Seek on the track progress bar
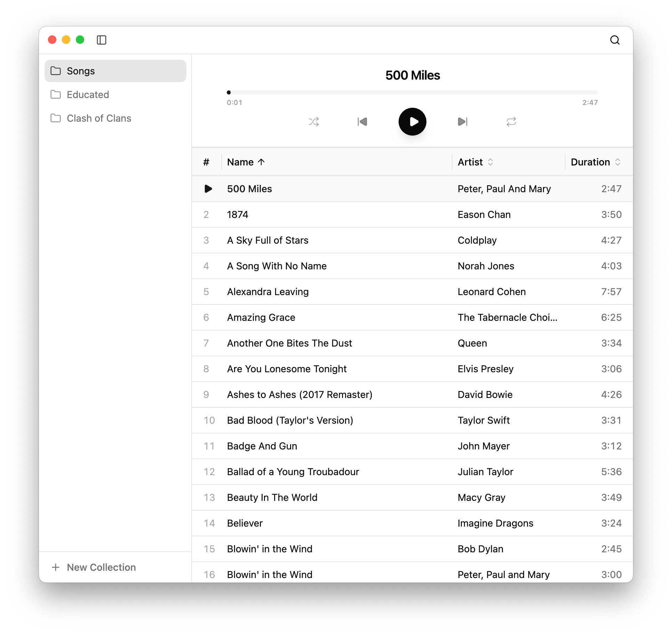The height and width of the screenshot is (634, 672). tap(413, 92)
